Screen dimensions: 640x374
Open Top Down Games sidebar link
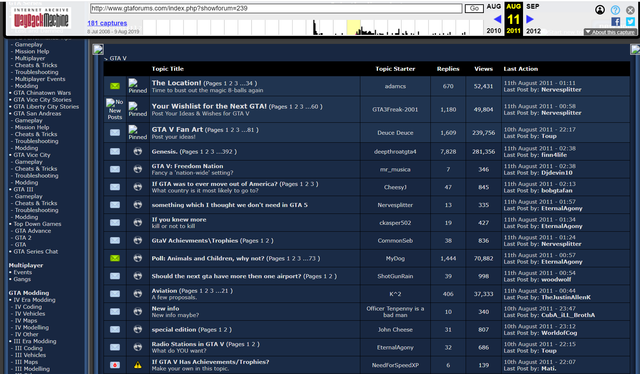pos(37,224)
